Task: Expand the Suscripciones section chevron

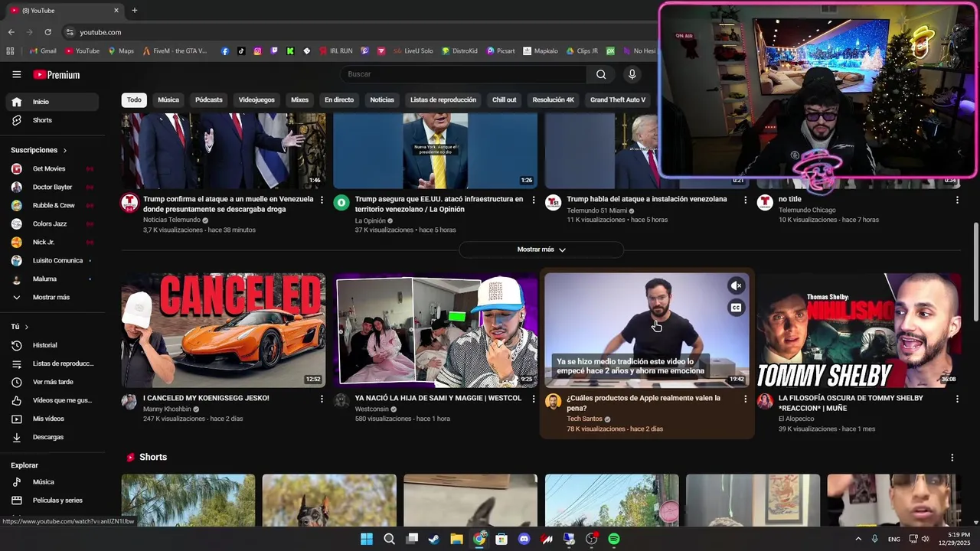Action: click(65, 150)
